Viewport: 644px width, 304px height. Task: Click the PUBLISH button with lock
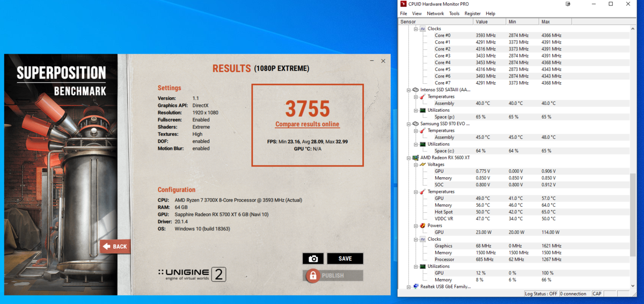pos(333,276)
